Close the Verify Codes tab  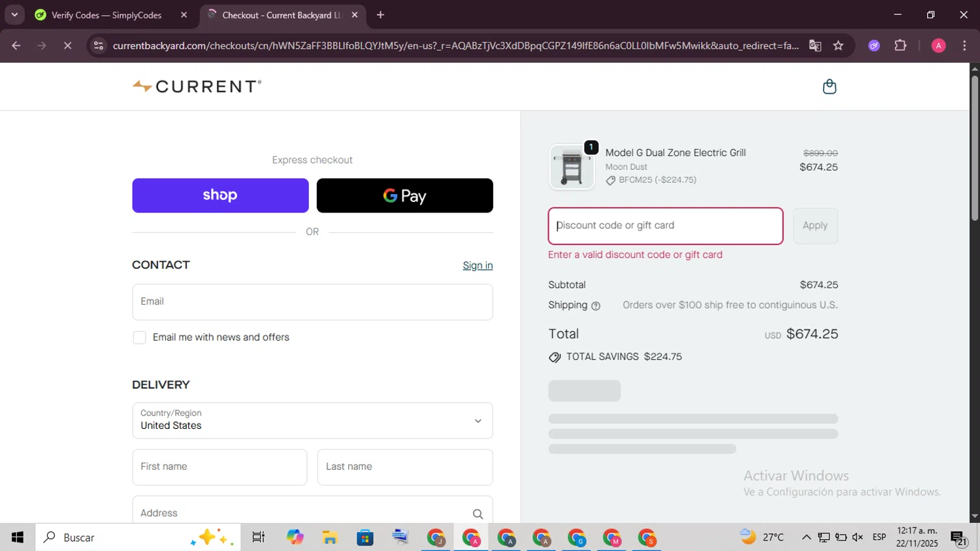point(184,15)
